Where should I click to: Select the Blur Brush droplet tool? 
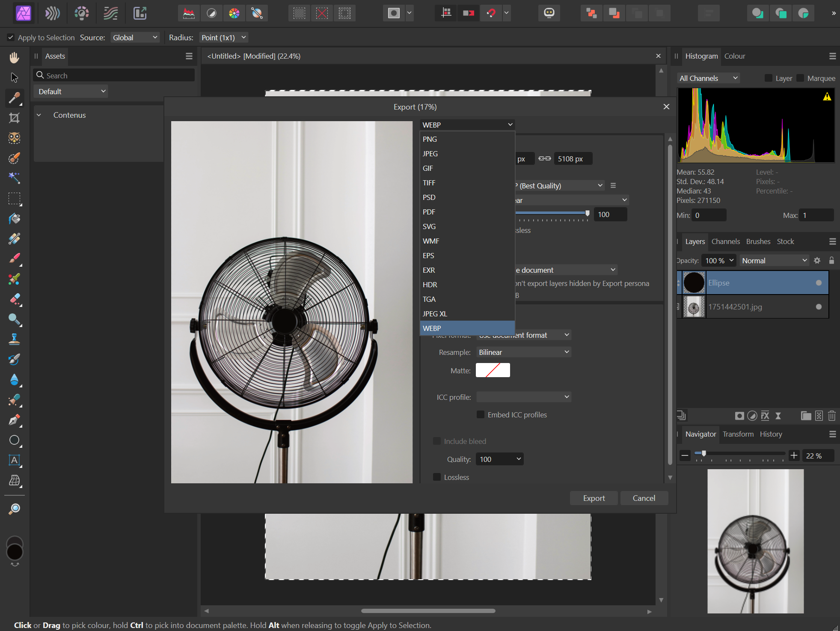pyautogui.click(x=15, y=379)
